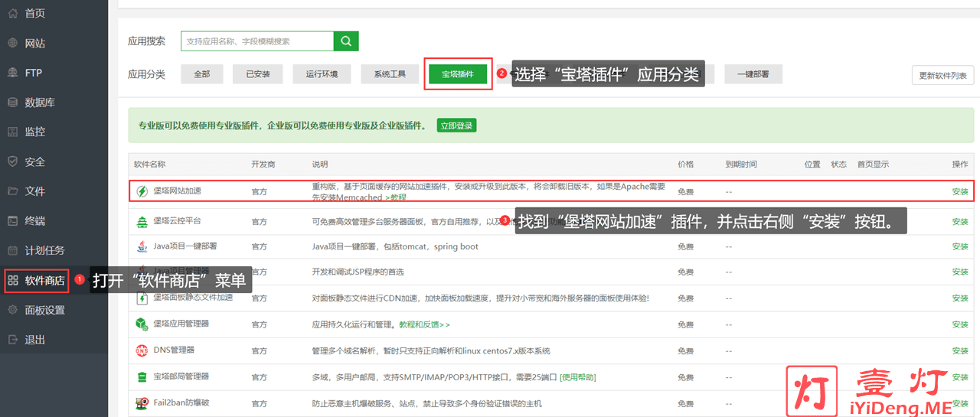This screenshot has width=980, height=417.
Task: Click the 计划任务 schedule icon in sidebar
Action: click(12, 250)
